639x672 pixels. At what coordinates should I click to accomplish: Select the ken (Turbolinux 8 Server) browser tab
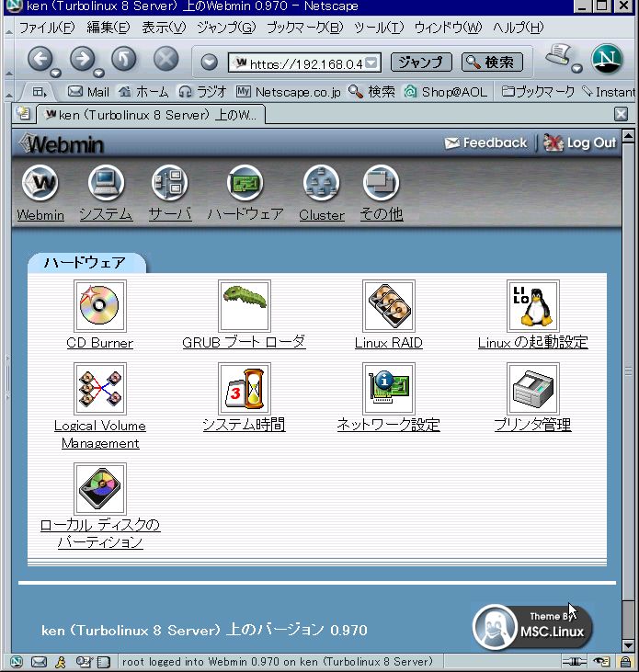coord(152,115)
